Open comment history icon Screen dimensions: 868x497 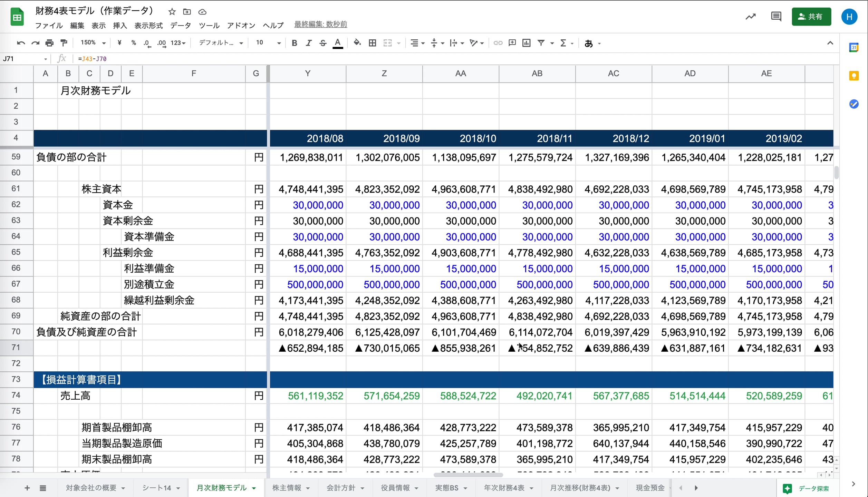tap(776, 16)
